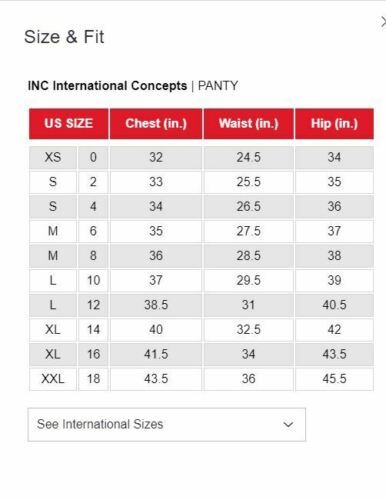Click the Hip (in.) column header
Screen dimensions: 386x500
click(334, 123)
